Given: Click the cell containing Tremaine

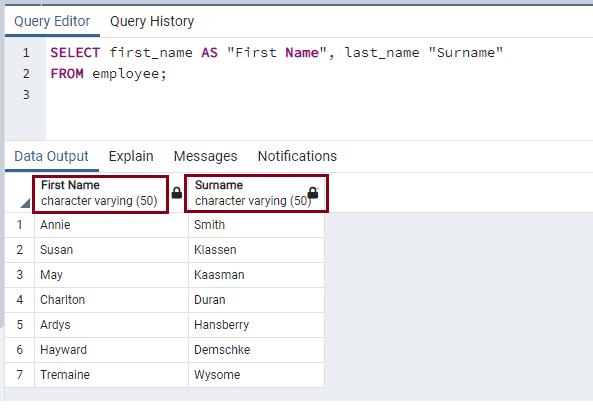Looking at the screenshot, I should tap(111, 375).
